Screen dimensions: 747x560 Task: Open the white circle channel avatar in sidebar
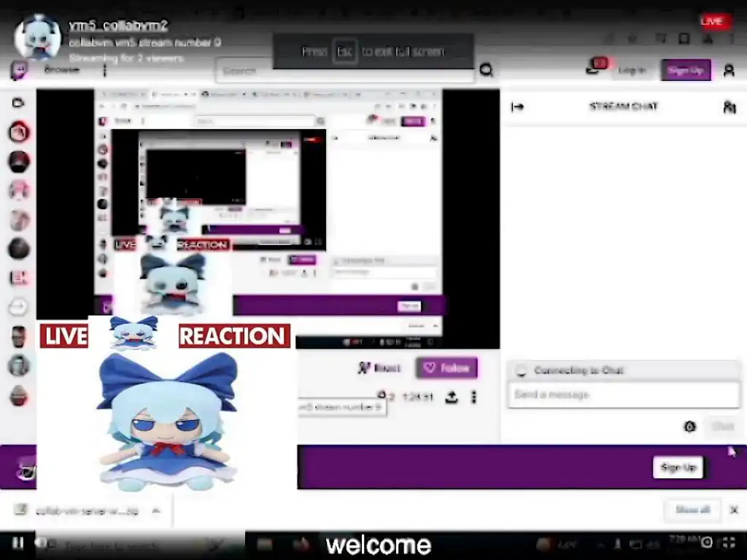(19, 307)
